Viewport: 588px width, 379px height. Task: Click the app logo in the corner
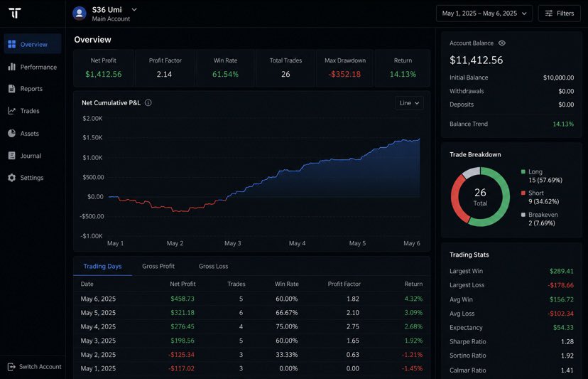[15, 13]
